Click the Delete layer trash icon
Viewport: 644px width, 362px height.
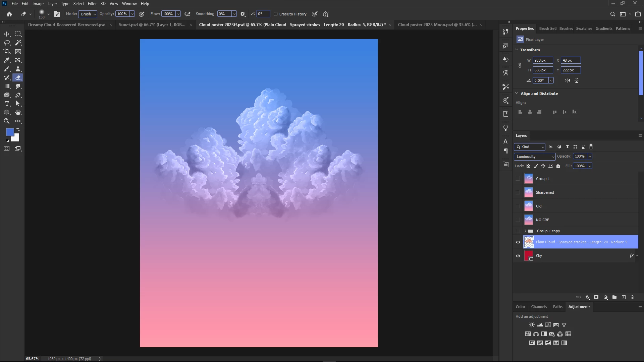pos(632,297)
